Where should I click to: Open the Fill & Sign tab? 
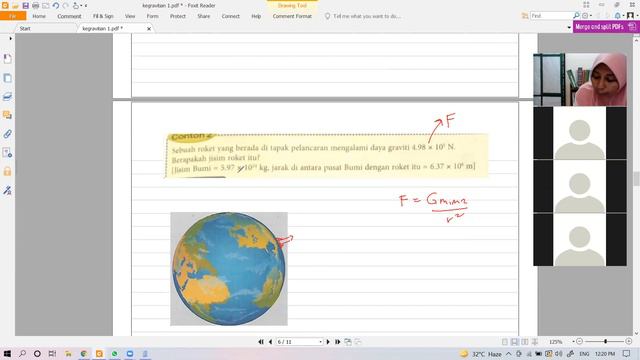(103, 16)
